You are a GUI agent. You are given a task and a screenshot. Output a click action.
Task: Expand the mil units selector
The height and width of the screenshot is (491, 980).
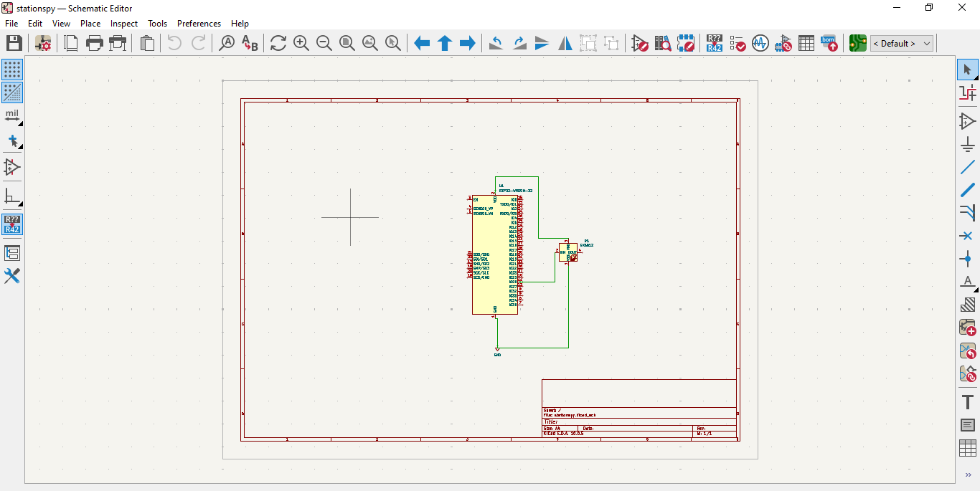pyautogui.click(x=12, y=115)
